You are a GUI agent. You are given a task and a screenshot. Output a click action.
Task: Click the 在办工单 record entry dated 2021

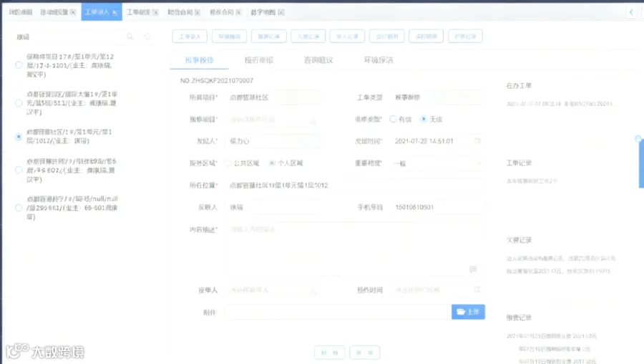tap(561, 104)
